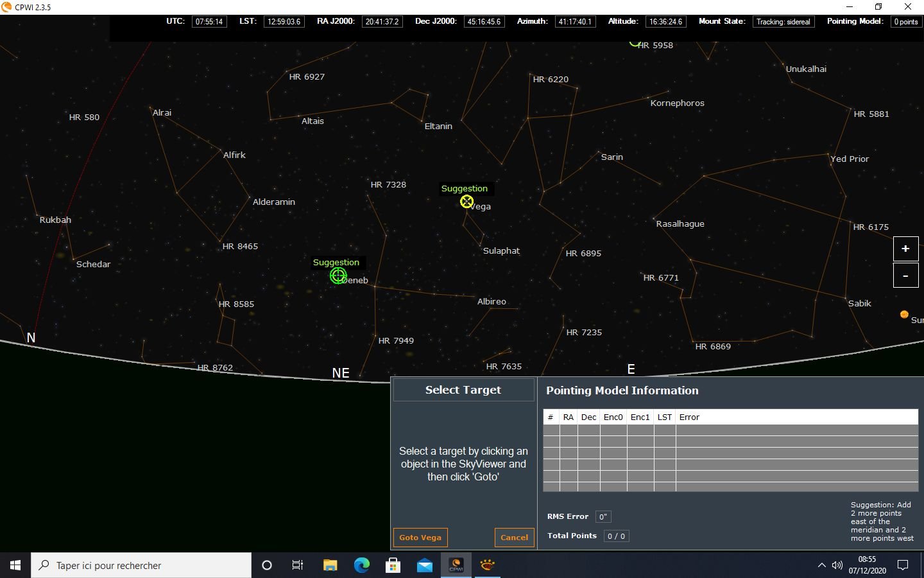This screenshot has width=924, height=578.
Task: Open Cortana circle icon in taskbar
Action: 267,565
